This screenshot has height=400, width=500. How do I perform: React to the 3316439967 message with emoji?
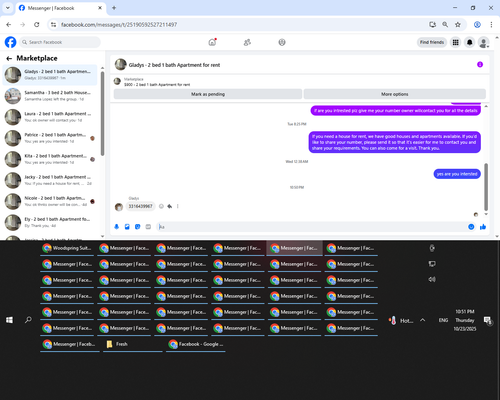point(161,206)
